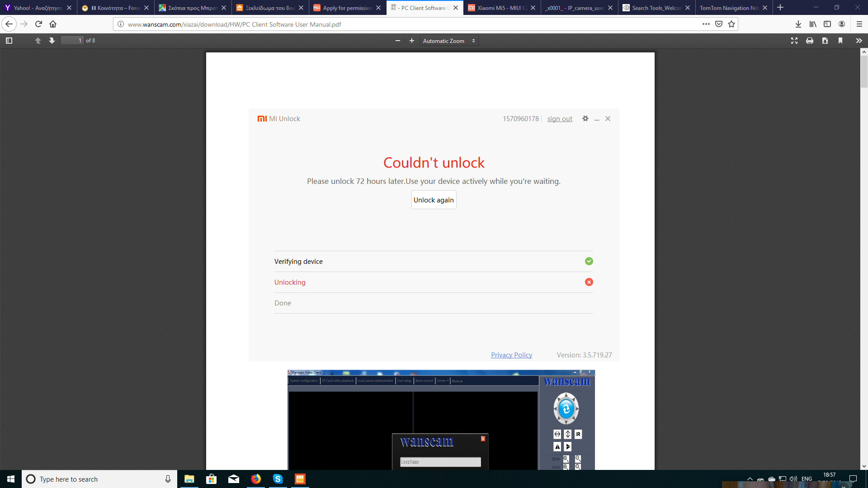Go to next PDF page
The width and height of the screenshot is (868, 488).
52,41
